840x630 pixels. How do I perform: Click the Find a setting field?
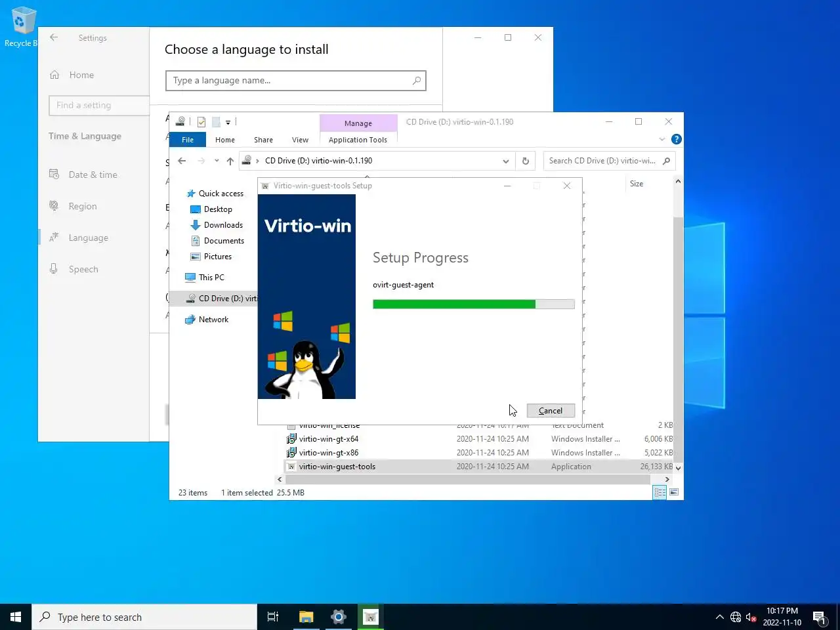98,105
